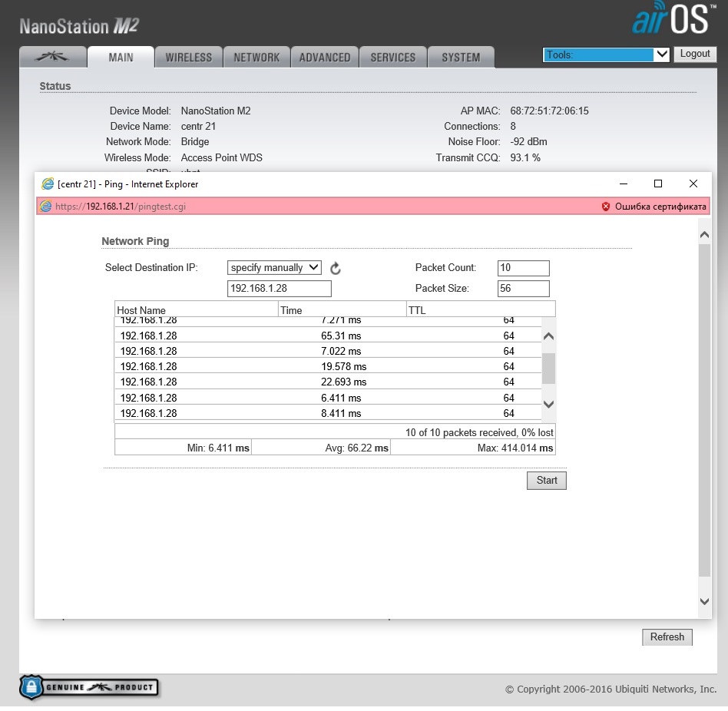Screen dimensions: 728x711
Task: Click the Genuine Product badge
Action: pos(89,687)
